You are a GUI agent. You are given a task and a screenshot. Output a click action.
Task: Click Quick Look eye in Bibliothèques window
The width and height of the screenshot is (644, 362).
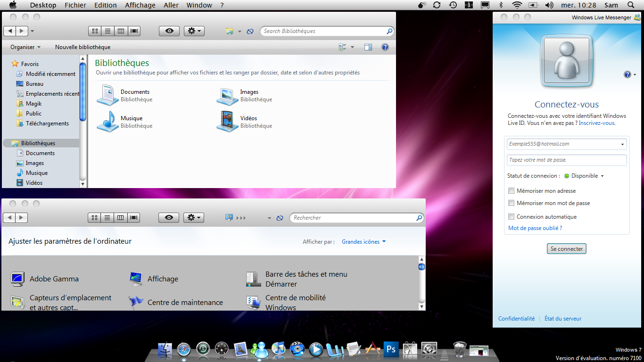coord(169,31)
